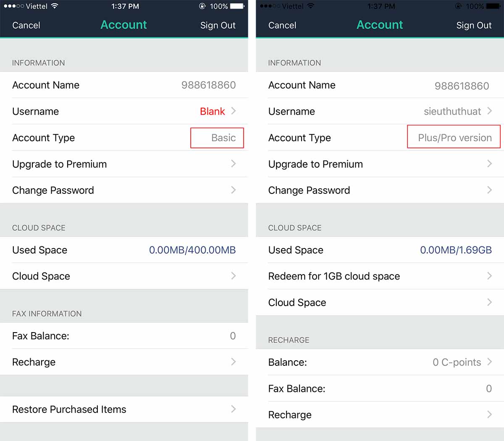Click the left status bar battery icon
This screenshot has height=441, width=504.
pos(237,6)
